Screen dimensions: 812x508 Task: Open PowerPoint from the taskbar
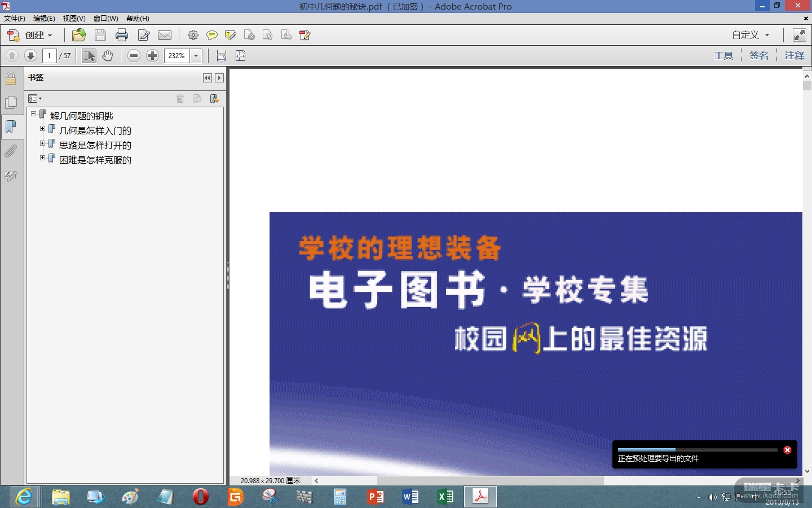(x=375, y=497)
